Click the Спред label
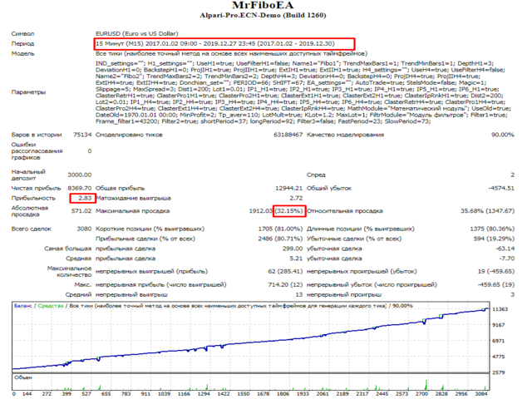The image size is (532, 399). coord(316,175)
